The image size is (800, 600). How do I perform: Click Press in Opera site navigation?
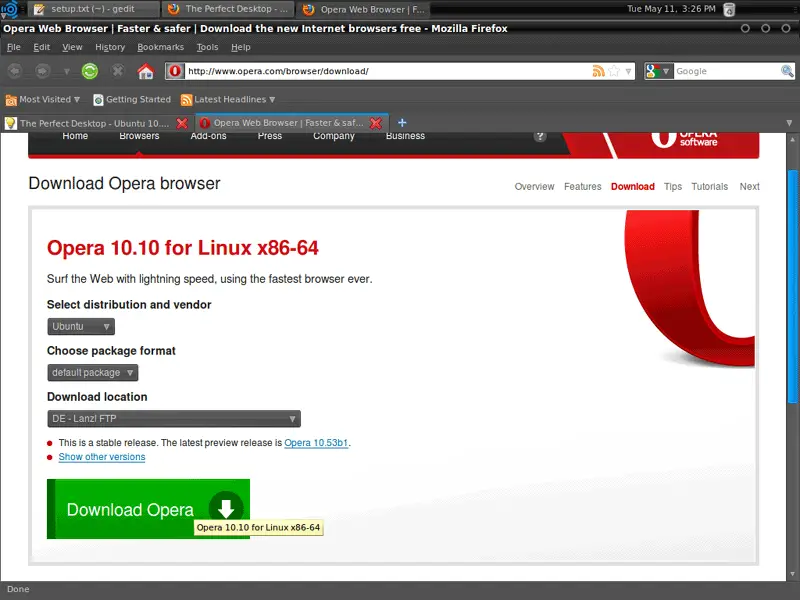coord(270,136)
